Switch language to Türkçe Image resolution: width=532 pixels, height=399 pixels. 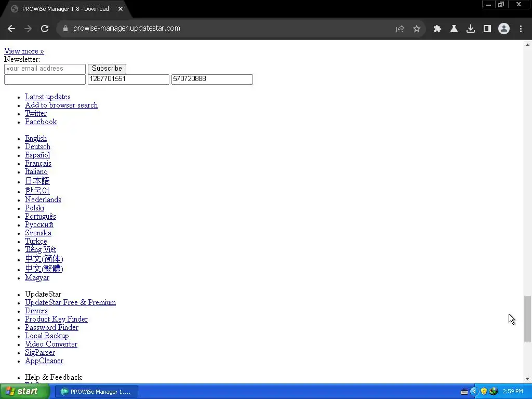[36, 241]
